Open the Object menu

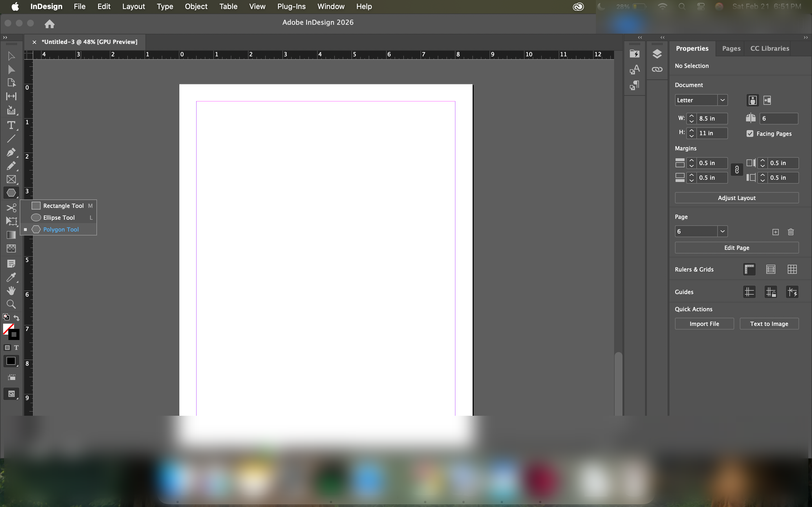[x=196, y=6]
